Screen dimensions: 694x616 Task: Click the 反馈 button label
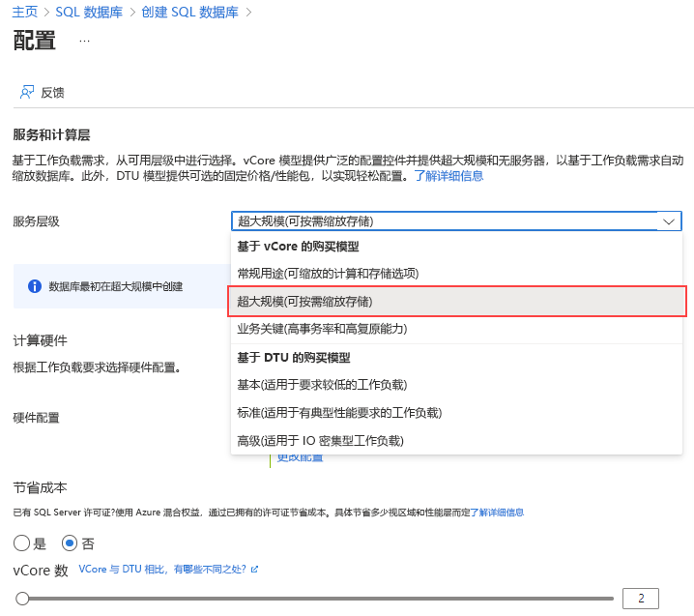(52, 93)
